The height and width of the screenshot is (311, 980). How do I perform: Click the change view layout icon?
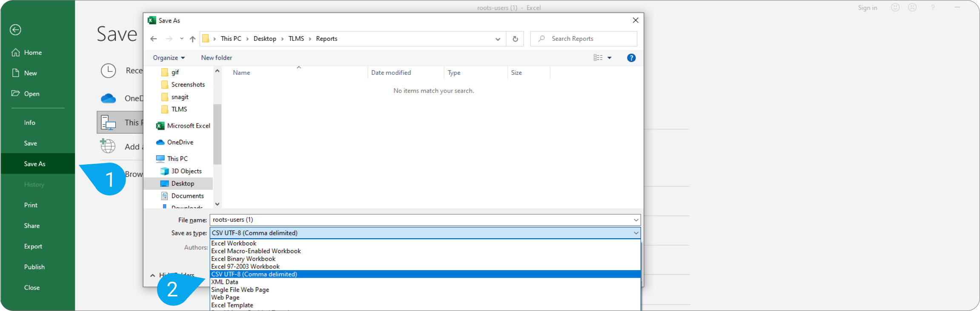tap(598, 58)
